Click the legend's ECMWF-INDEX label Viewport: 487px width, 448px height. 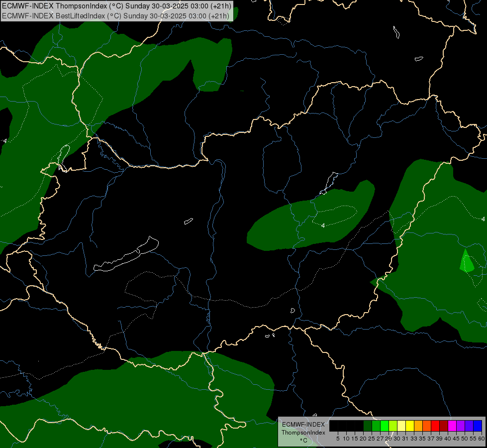tap(303, 425)
